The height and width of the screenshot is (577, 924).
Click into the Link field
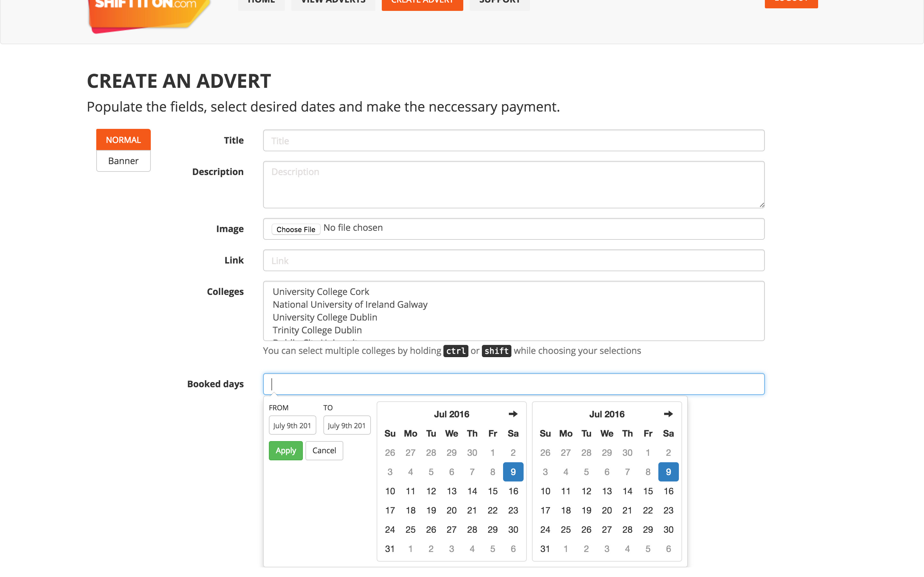click(x=513, y=261)
